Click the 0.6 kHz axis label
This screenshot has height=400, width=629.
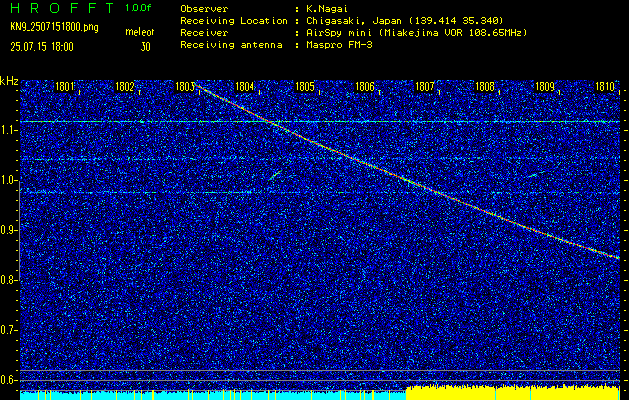coord(8,380)
